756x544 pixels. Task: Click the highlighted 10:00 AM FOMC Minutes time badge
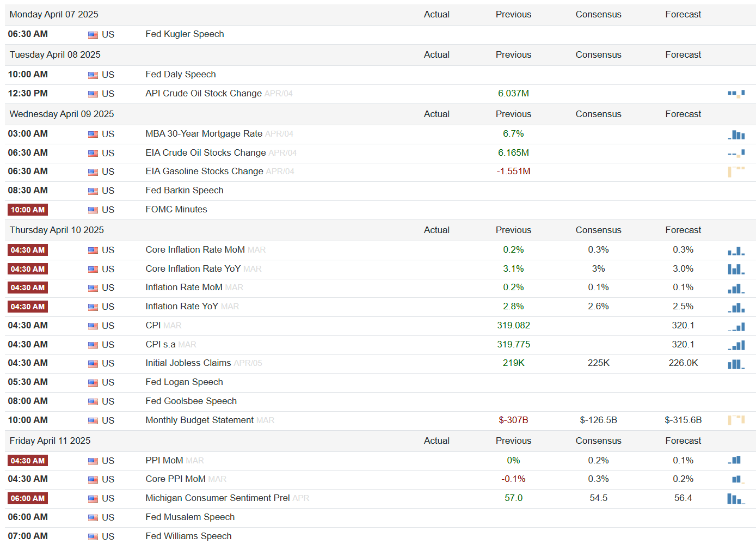tap(28, 210)
